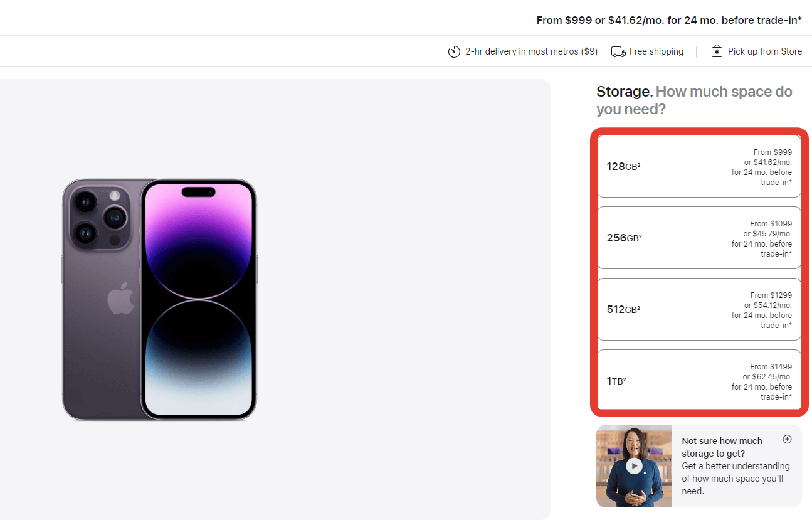Image resolution: width=812 pixels, height=520 pixels.
Task: Click the Apple Store bag pickup icon
Action: tap(716, 51)
